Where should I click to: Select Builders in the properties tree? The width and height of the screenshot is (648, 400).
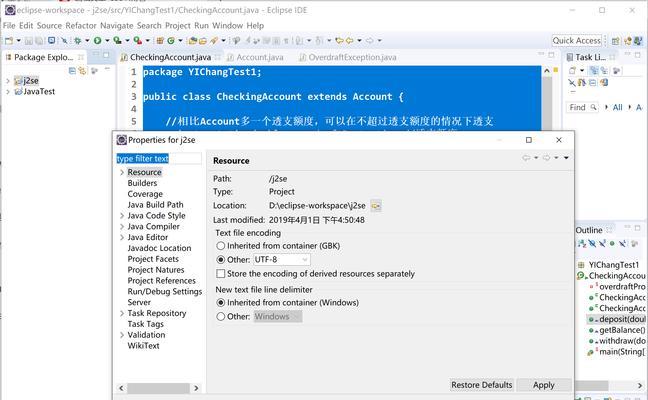(142, 183)
